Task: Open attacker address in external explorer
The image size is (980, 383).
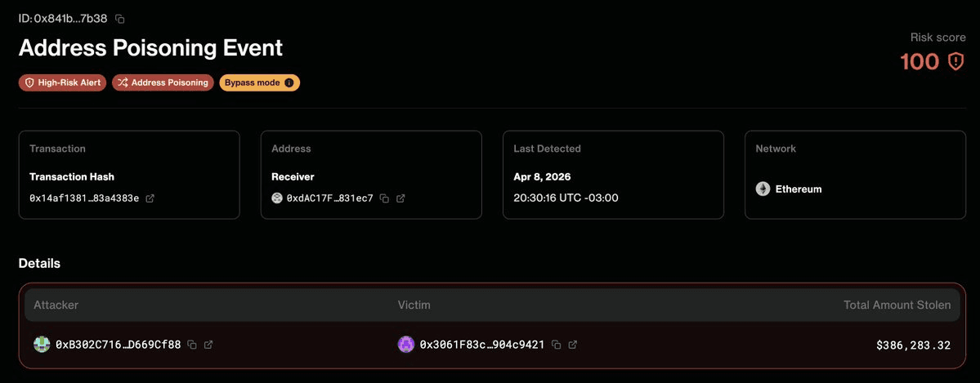Action: point(208,345)
